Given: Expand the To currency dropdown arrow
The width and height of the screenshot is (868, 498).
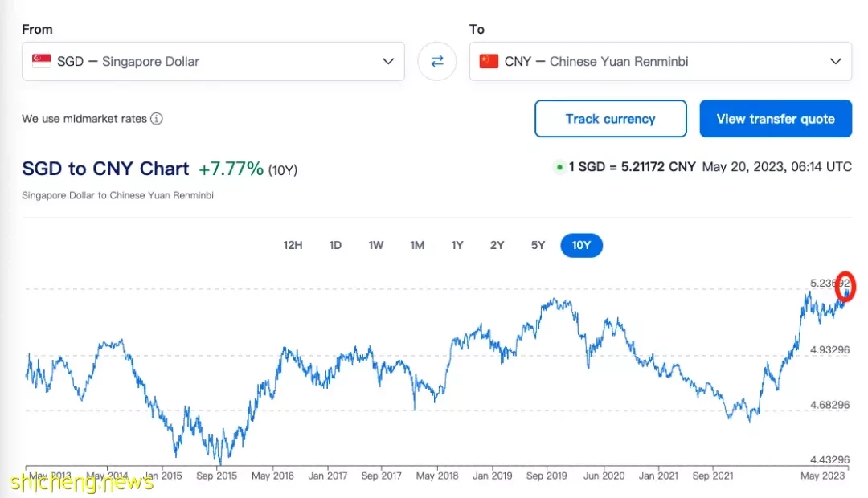Looking at the screenshot, I should point(836,61).
